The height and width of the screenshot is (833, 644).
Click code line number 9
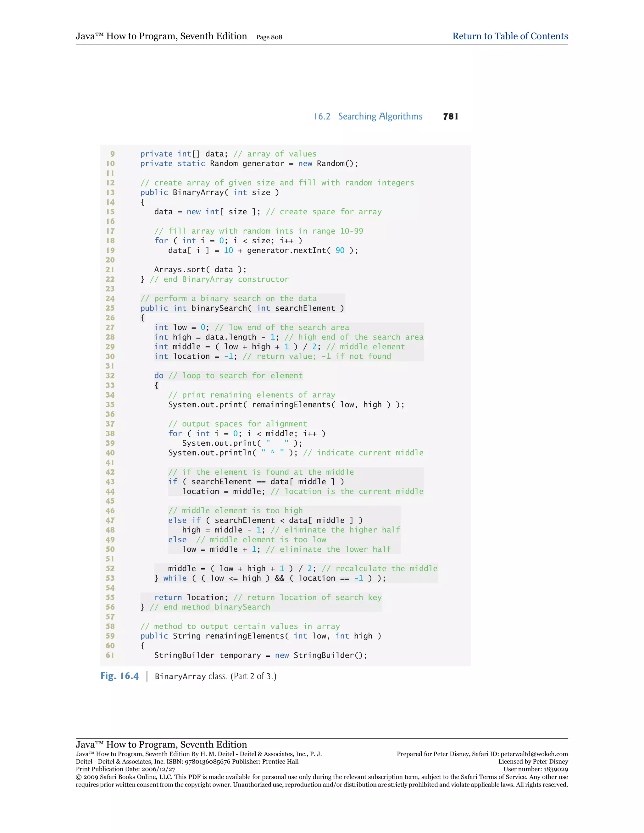(112, 154)
